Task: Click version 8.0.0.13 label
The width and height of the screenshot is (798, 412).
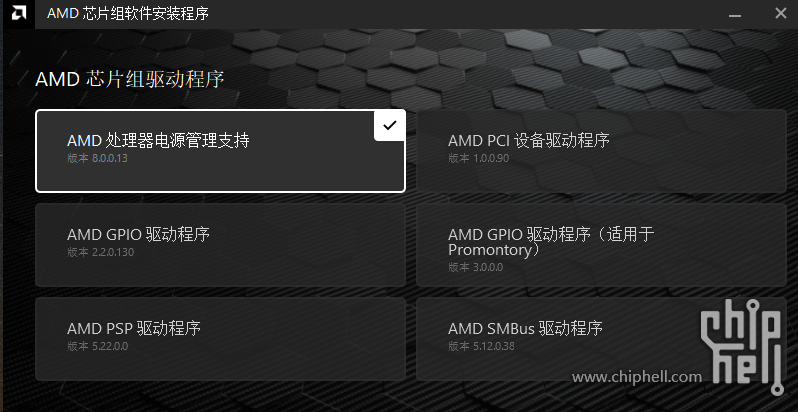Action: pos(97,158)
